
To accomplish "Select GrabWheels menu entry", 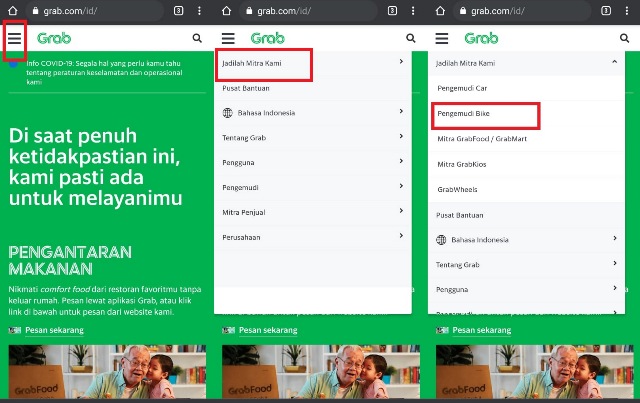I will click(x=457, y=189).
